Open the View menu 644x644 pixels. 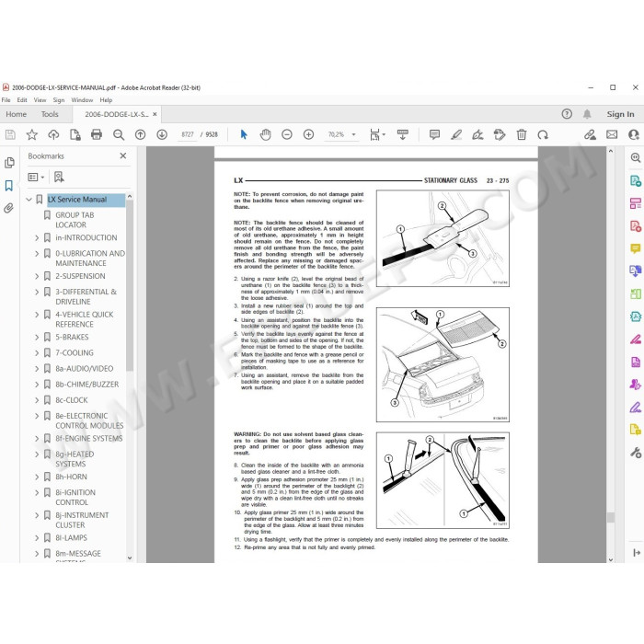coord(40,99)
